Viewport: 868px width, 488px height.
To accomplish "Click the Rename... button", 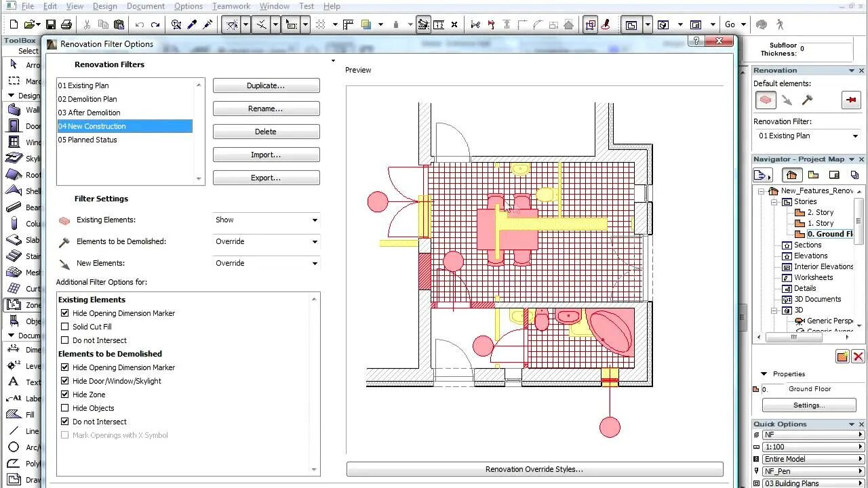I will coord(266,108).
